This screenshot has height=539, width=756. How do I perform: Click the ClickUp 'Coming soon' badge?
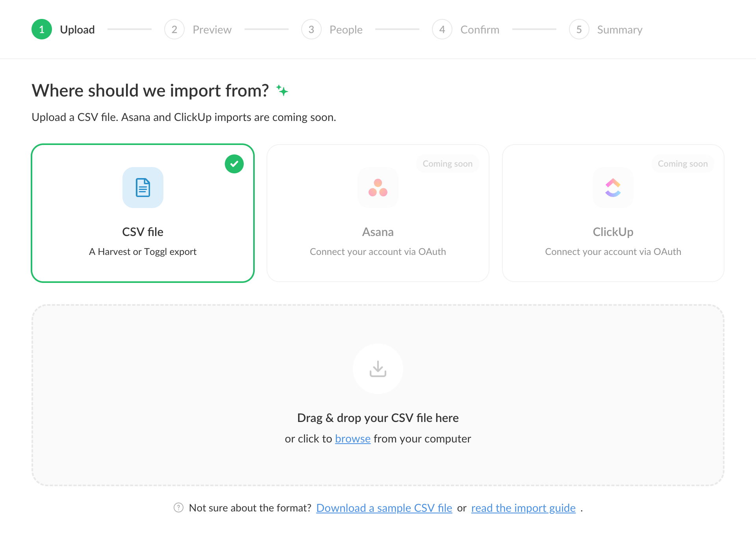(683, 164)
